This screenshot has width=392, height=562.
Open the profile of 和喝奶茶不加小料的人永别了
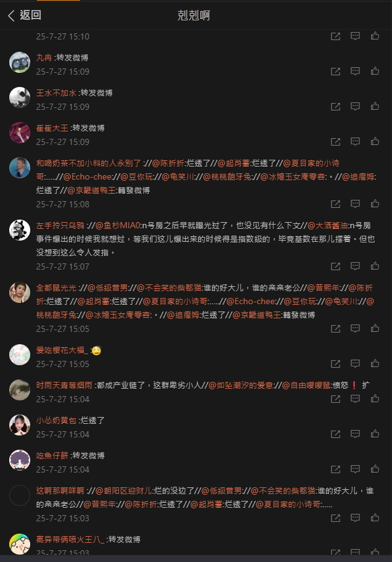(88, 163)
